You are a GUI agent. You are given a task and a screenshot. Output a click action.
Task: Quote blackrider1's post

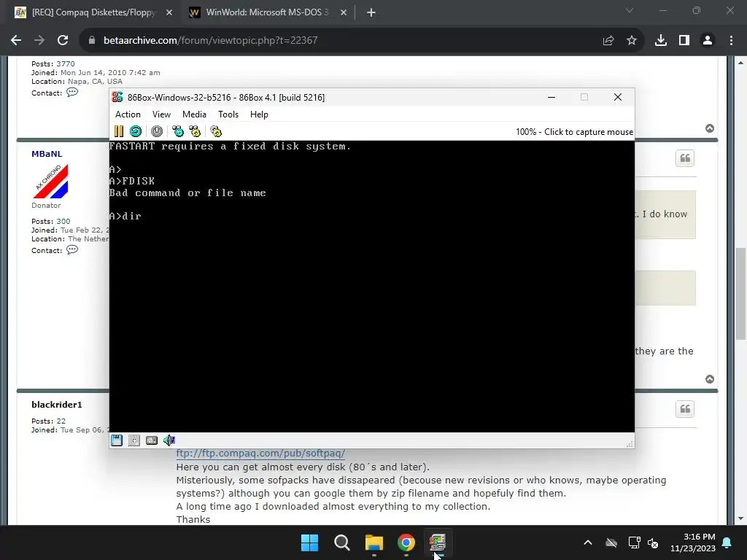(685, 408)
